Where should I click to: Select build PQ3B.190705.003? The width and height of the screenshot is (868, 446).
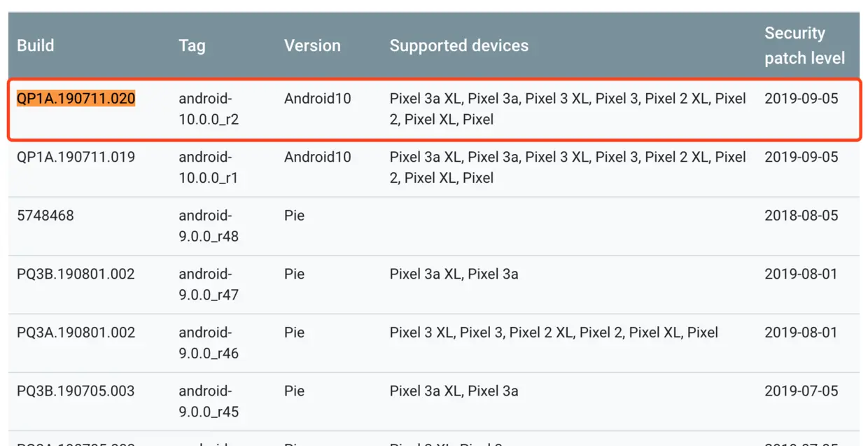point(76,391)
